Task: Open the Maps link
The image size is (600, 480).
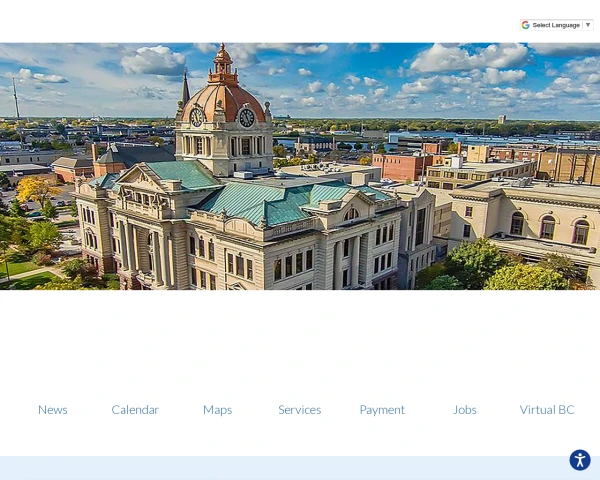Action: pos(217,410)
